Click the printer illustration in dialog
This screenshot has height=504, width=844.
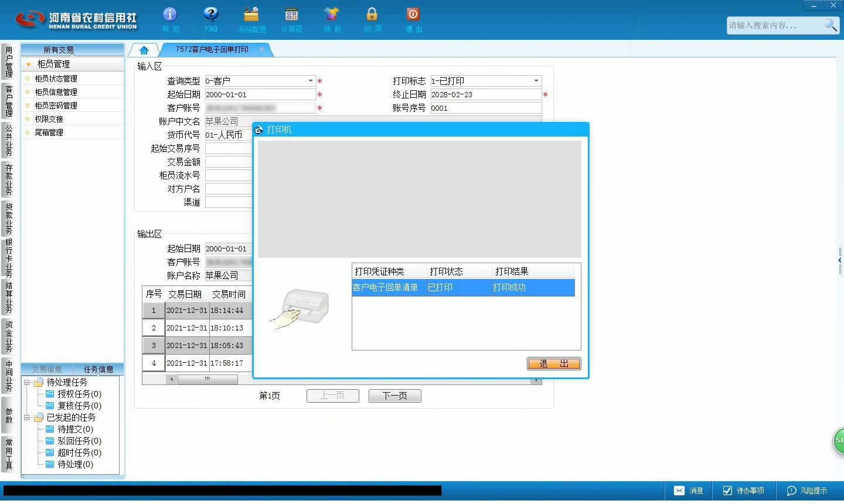point(300,309)
